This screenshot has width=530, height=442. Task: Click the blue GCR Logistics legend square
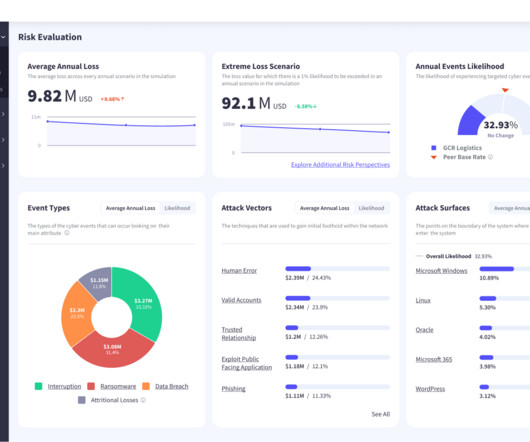point(434,148)
